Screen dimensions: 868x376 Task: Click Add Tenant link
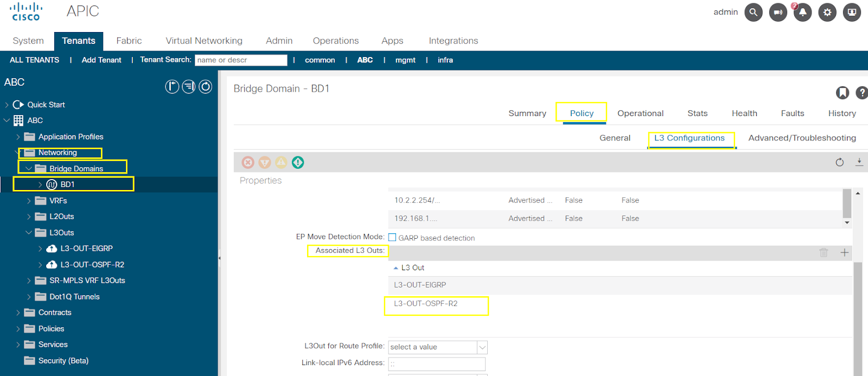tap(101, 60)
